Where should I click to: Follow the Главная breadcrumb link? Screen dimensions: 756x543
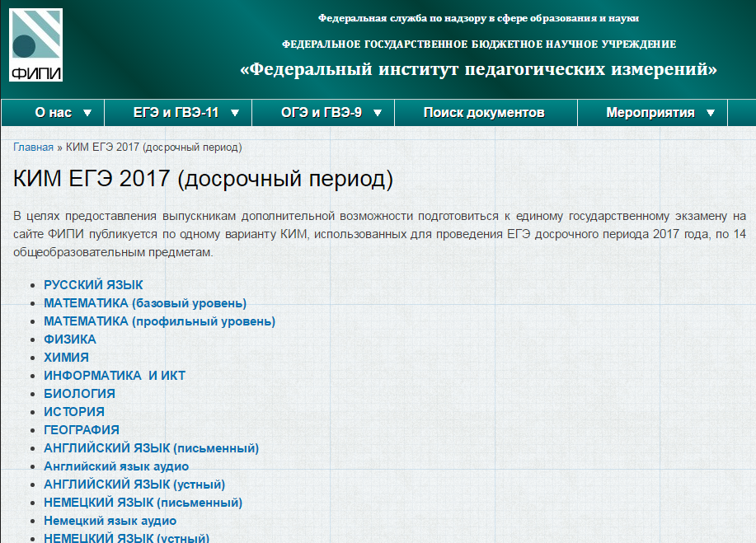point(33,147)
